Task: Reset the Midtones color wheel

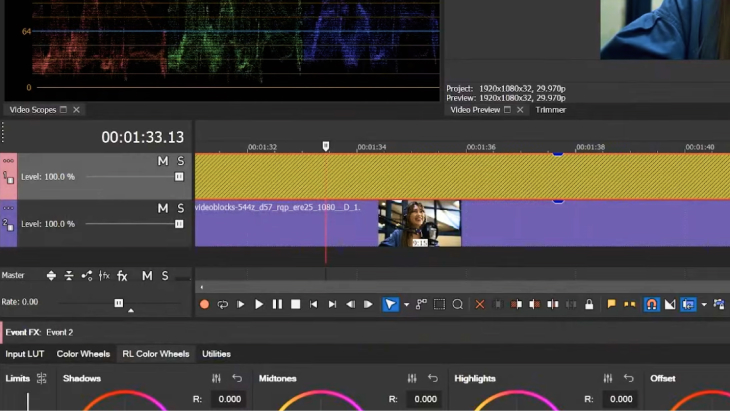Action: click(433, 378)
